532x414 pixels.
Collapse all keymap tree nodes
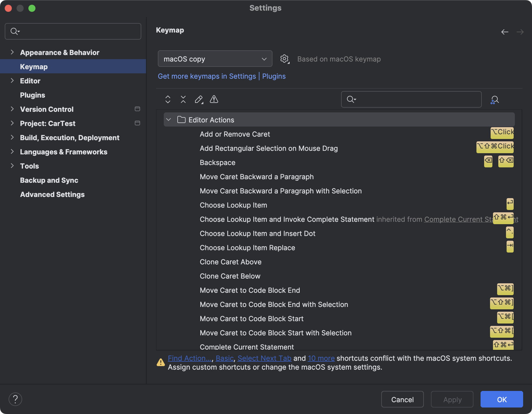coord(183,99)
